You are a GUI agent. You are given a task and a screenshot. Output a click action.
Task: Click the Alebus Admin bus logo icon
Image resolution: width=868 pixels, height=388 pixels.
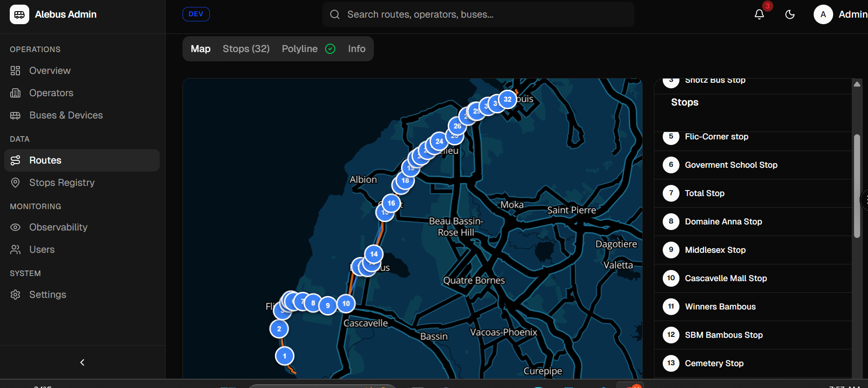point(20,14)
